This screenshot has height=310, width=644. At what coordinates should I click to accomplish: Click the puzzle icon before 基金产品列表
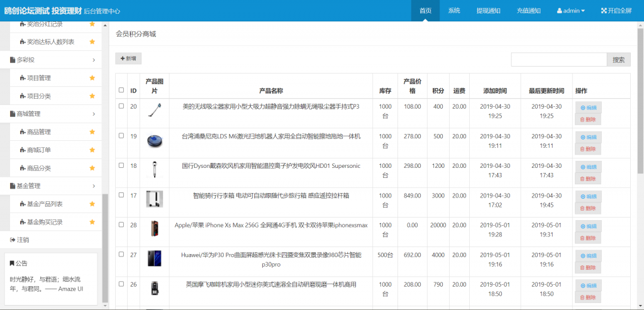pyautogui.click(x=22, y=204)
